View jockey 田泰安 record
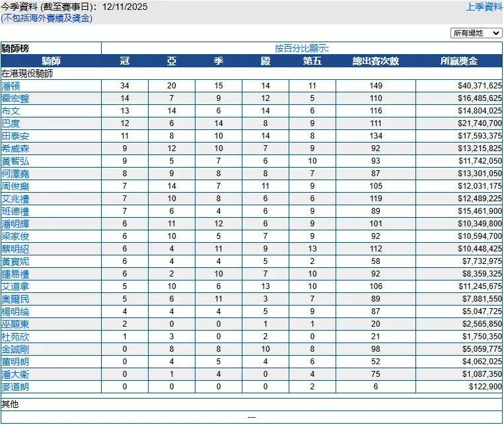The image size is (504, 425). [x=15, y=136]
